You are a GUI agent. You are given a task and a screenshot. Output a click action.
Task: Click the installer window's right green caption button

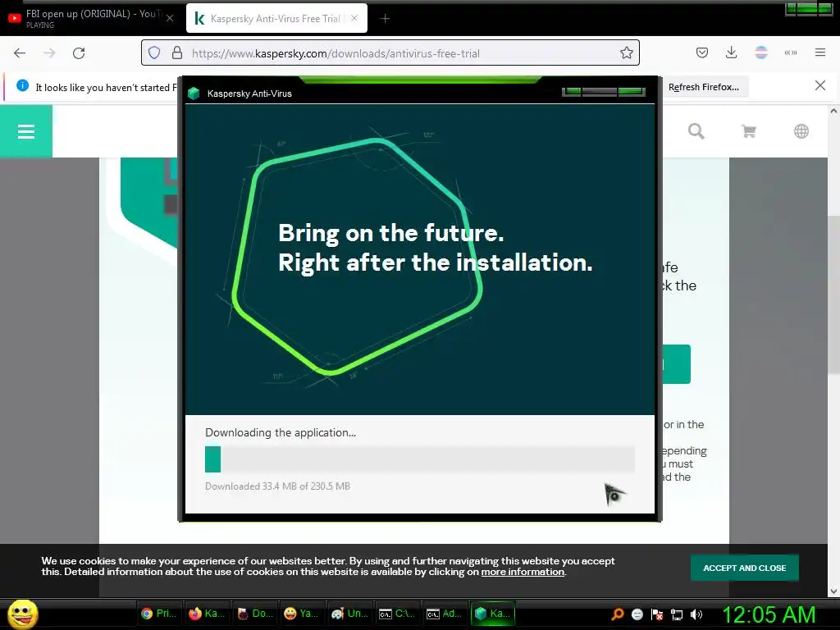tap(631, 92)
